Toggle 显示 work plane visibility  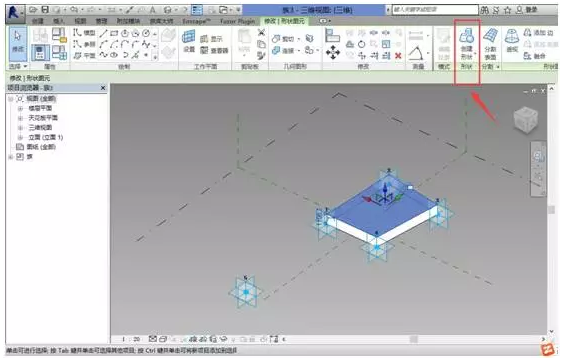pyautogui.click(x=212, y=39)
